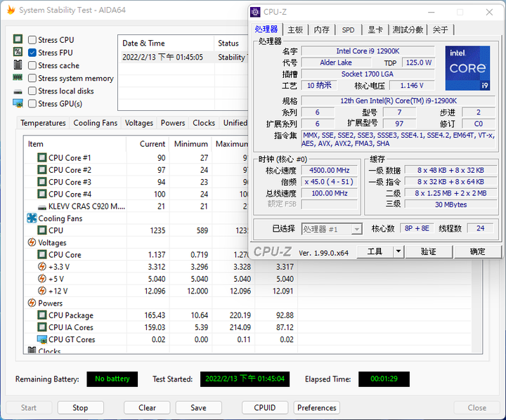The height and width of the screenshot is (420, 506).
Task: Switch to the Temperatures tab
Action: point(43,123)
